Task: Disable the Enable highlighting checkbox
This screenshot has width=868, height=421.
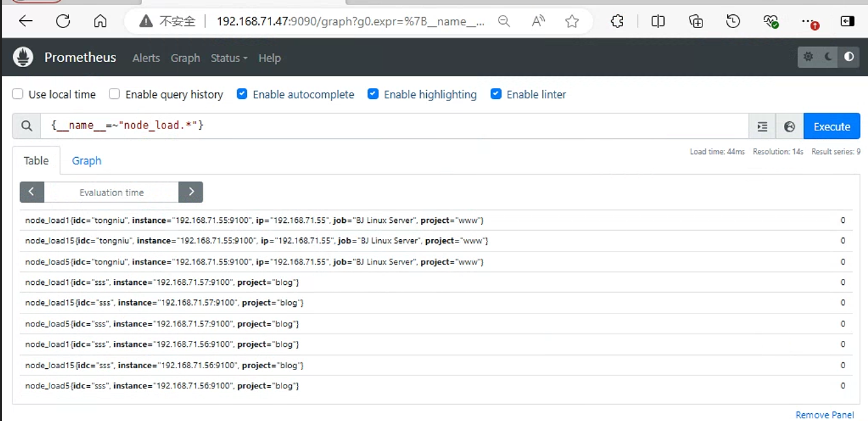Action: point(373,94)
